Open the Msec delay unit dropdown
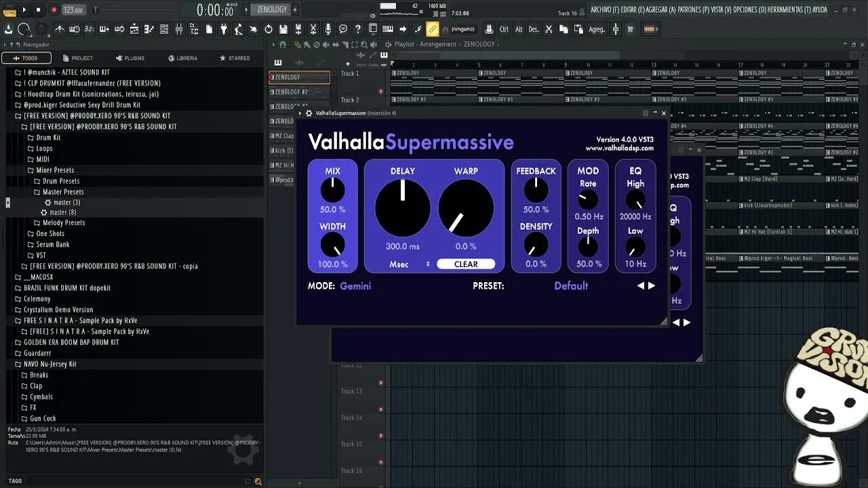The width and height of the screenshot is (868, 488). (x=410, y=264)
